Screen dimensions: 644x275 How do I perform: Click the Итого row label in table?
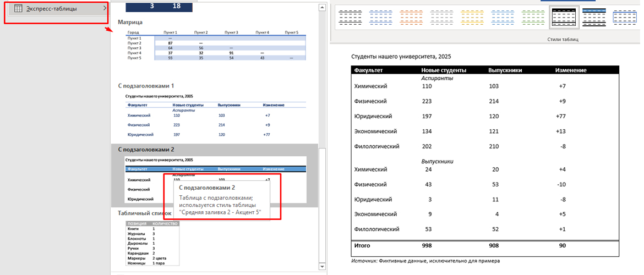click(363, 246)
